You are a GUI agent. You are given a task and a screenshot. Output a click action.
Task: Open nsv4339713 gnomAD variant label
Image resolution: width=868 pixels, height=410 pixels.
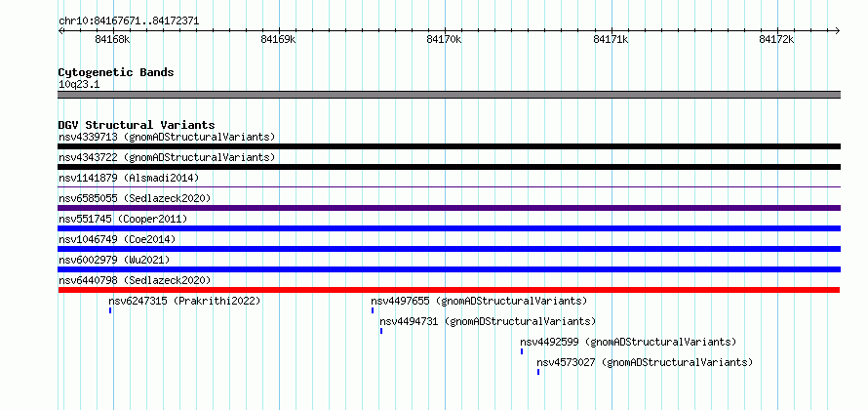167,137
